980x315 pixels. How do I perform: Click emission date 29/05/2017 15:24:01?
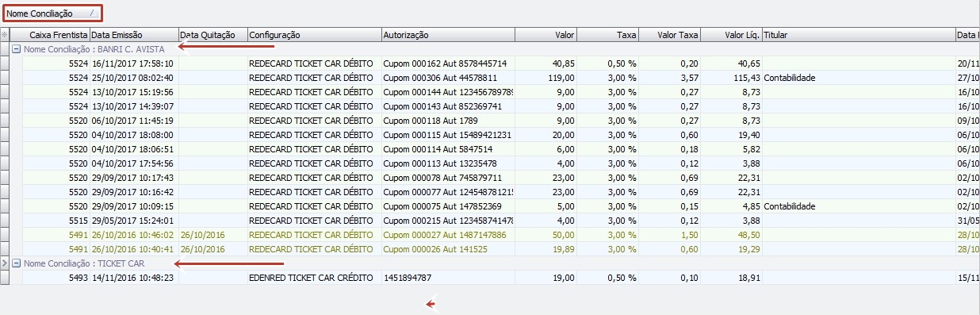click(133, 220)
